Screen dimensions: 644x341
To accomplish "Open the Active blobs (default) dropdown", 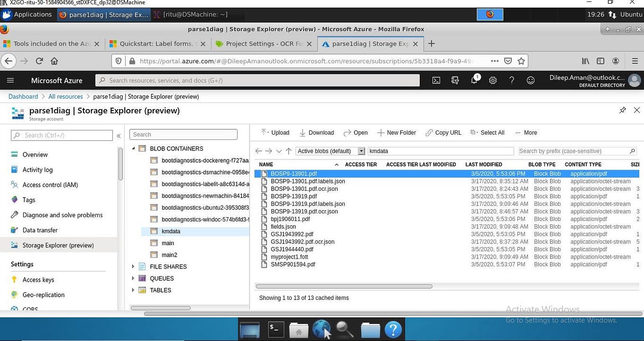I will tap(361, 151).
